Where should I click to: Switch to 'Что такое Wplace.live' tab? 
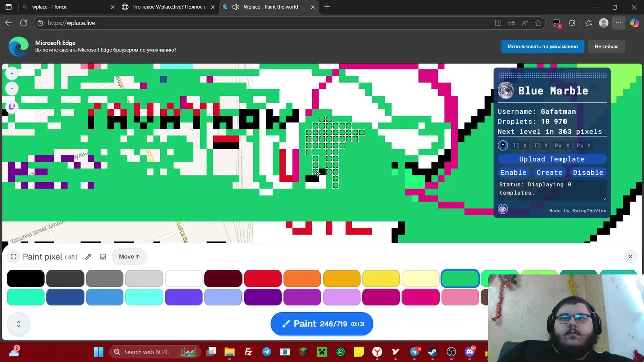(169, 7)
